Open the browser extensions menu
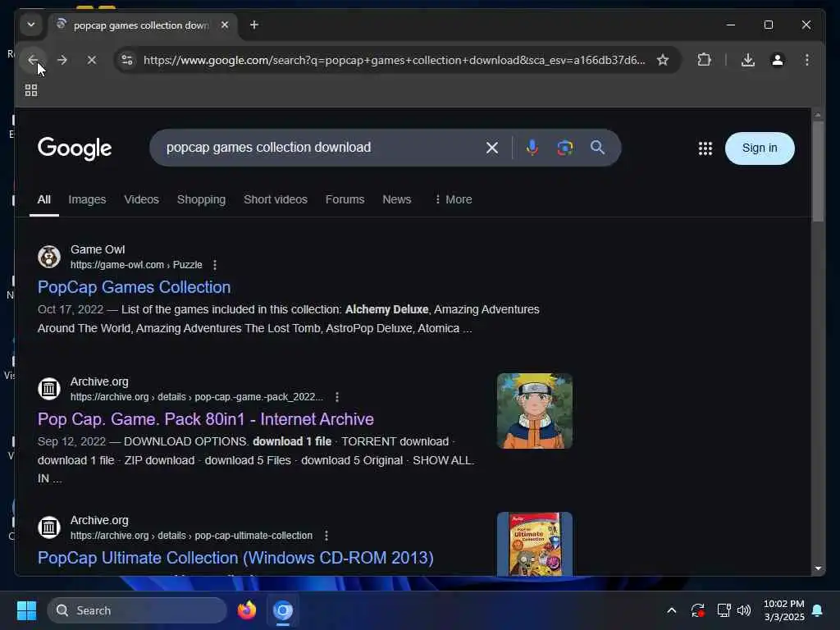Viewport: 840px width, 630px height. tap(704, 60)
